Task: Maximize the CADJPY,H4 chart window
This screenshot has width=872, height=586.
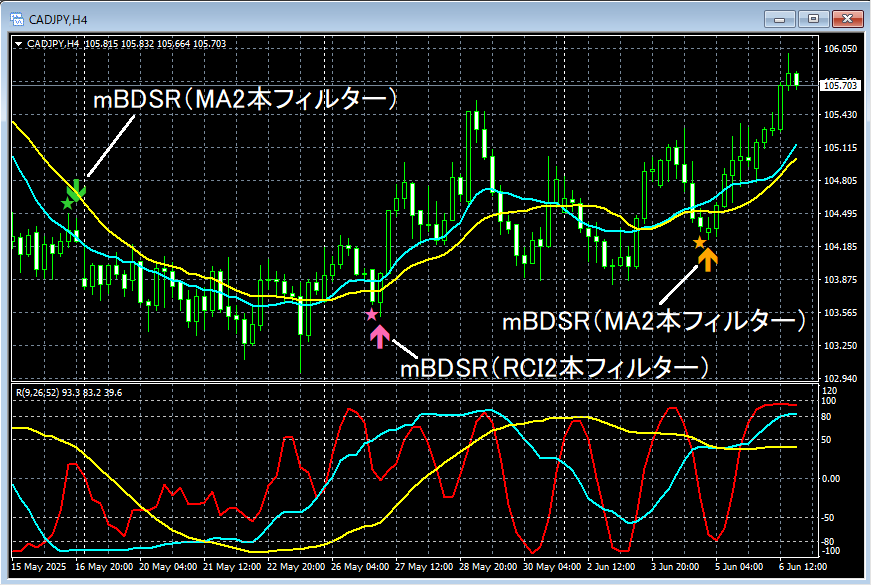Action: (x=814, y=19)
